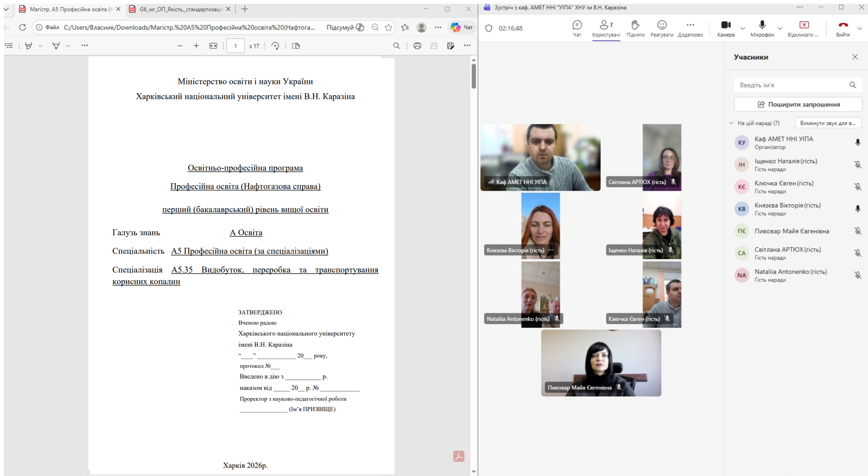Click the PDF vertical scrollbar thumb
Viewport: 868px width, 476px height.
pyautogui.click(x=474, y=76)
